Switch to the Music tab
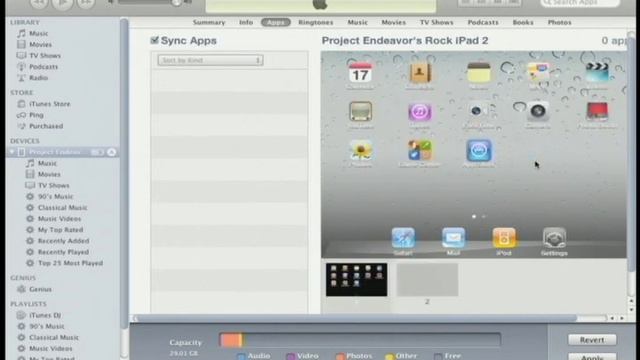Image resolution: width=640 pixels, height=360 pixels. coord(358,22)
